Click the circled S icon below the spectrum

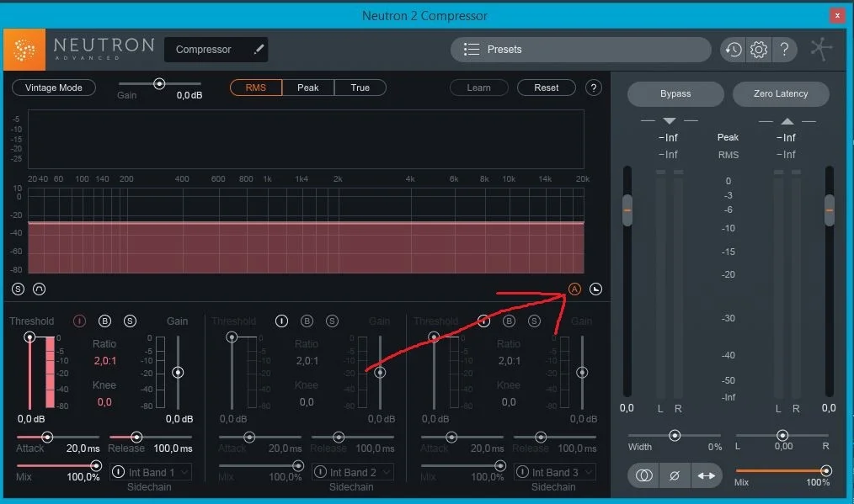pos(18,289)
